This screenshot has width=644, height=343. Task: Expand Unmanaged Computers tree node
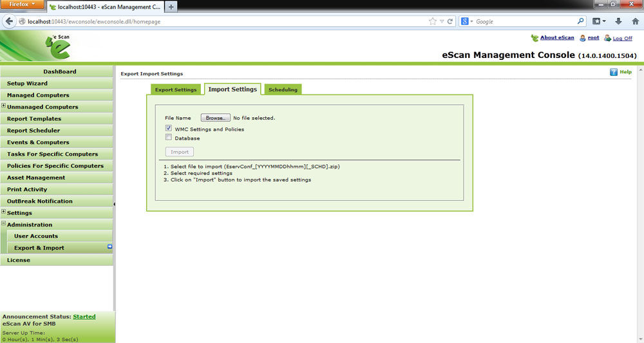[x=3, y=106]
